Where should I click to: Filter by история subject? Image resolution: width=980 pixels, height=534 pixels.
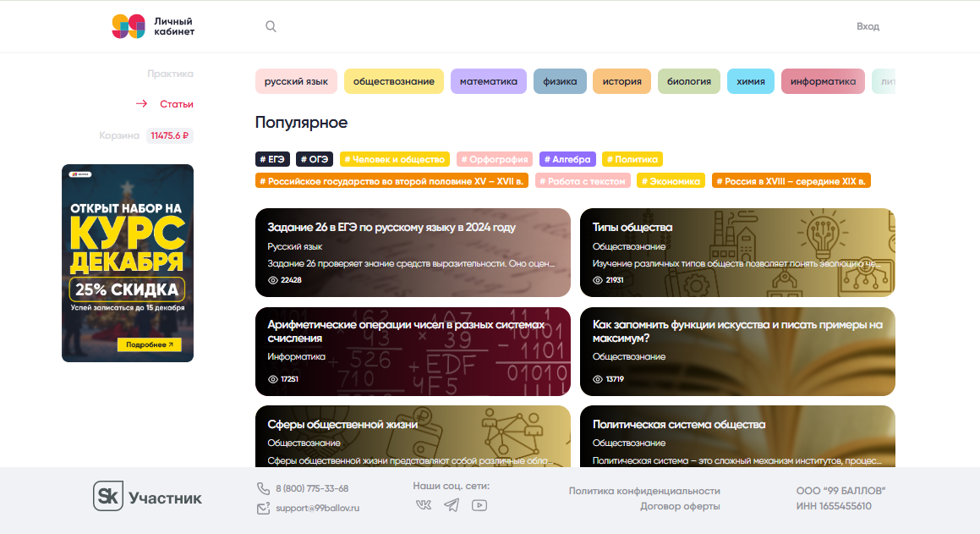(621, 81)
